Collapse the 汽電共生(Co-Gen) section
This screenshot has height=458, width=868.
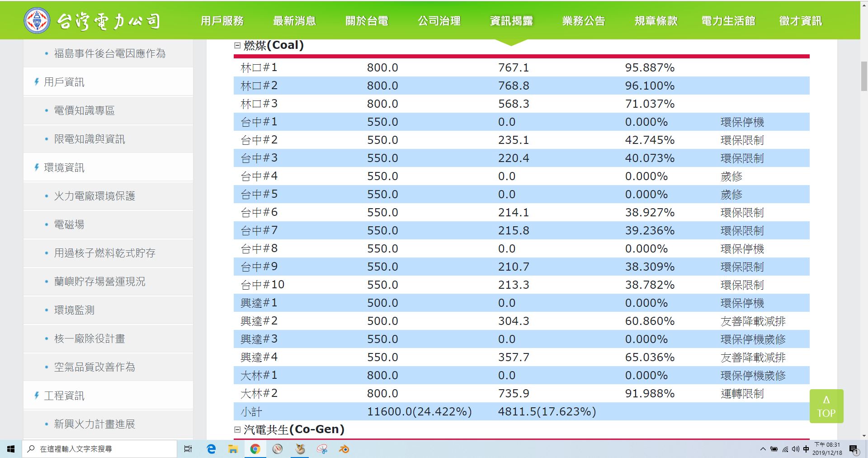237,429
